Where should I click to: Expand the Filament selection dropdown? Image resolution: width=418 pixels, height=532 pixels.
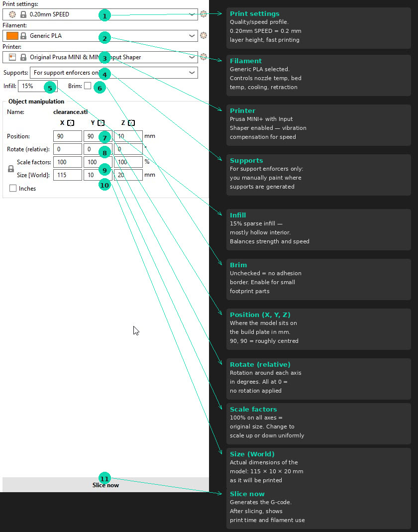tap(192, 35)
